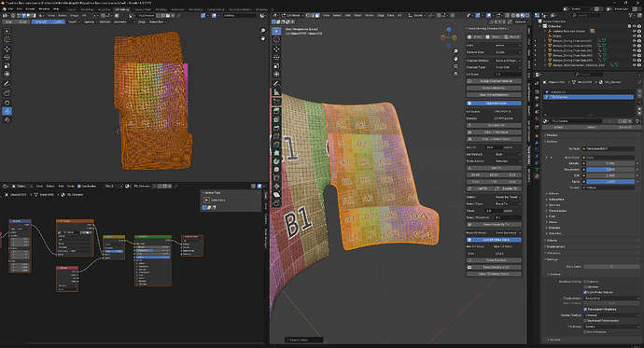Adjust the Roughness slider
The width and height of the screenshot is (644, 348).
610,169
